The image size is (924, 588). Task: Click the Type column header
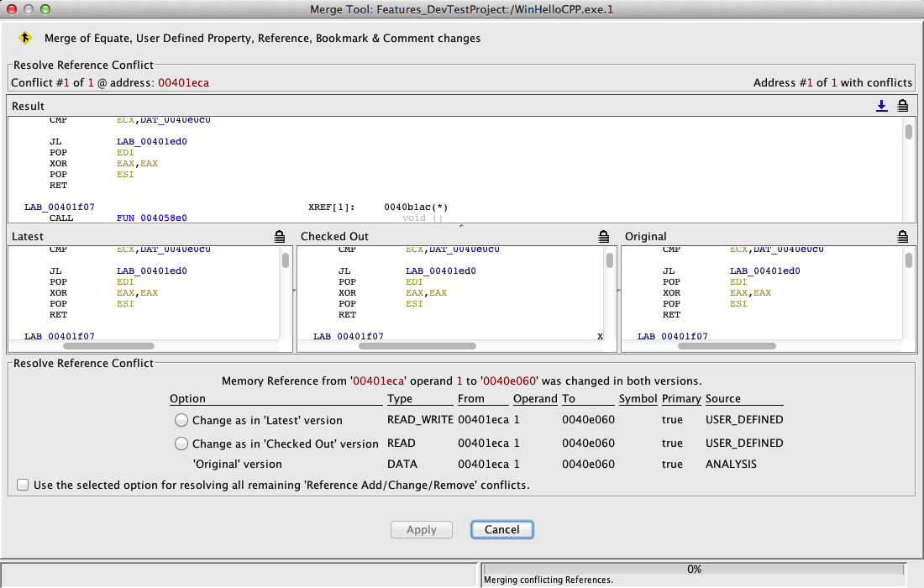tap(400, 399)
